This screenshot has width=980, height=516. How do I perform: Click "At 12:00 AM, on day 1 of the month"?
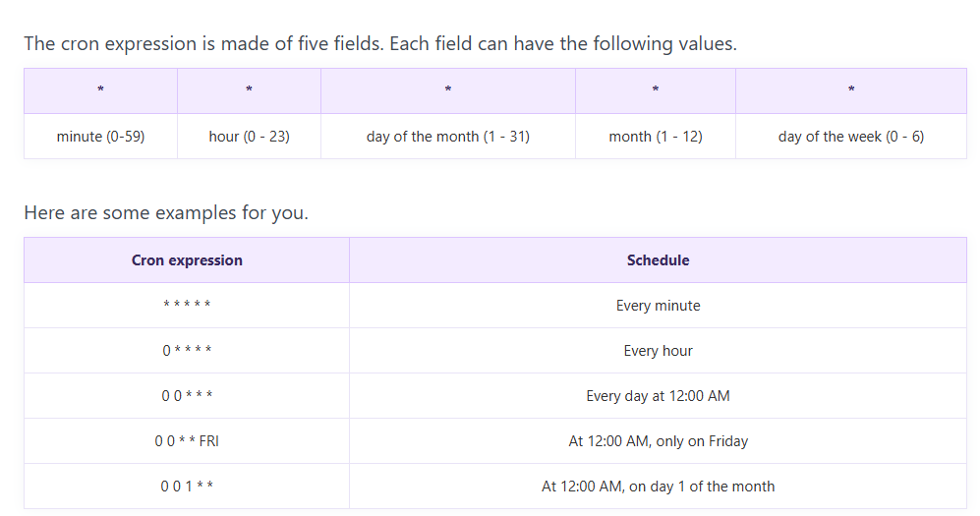pos(658,487)
